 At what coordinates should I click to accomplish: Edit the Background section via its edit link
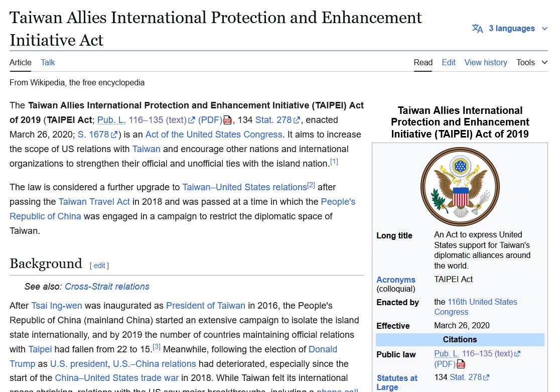[99, 266]
